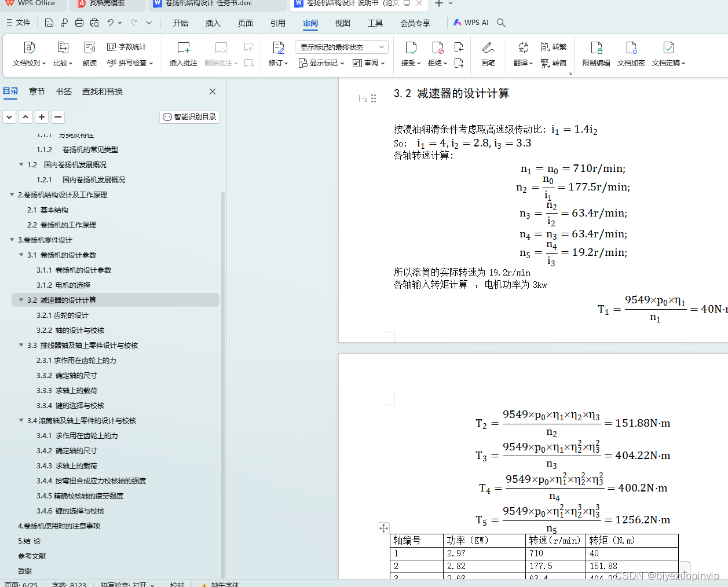Screen dimensions: 728x587
Task: Jump to 3.4.5 精确校核轴的疲劳强度 heading
Action: pos(80,496)
